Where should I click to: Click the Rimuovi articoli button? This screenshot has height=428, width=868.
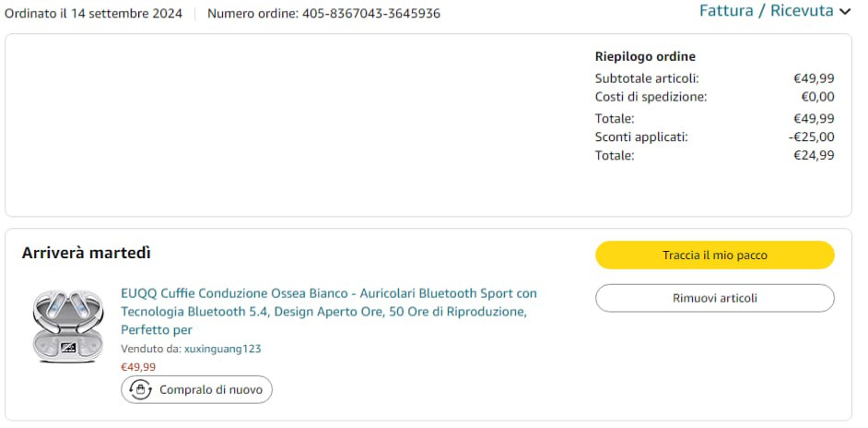714,298
